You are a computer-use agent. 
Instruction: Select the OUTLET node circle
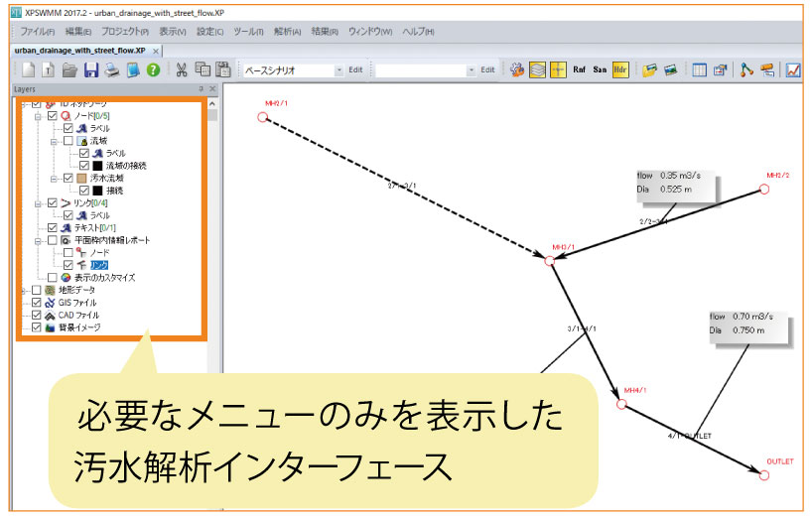click(x=764, y=475)
